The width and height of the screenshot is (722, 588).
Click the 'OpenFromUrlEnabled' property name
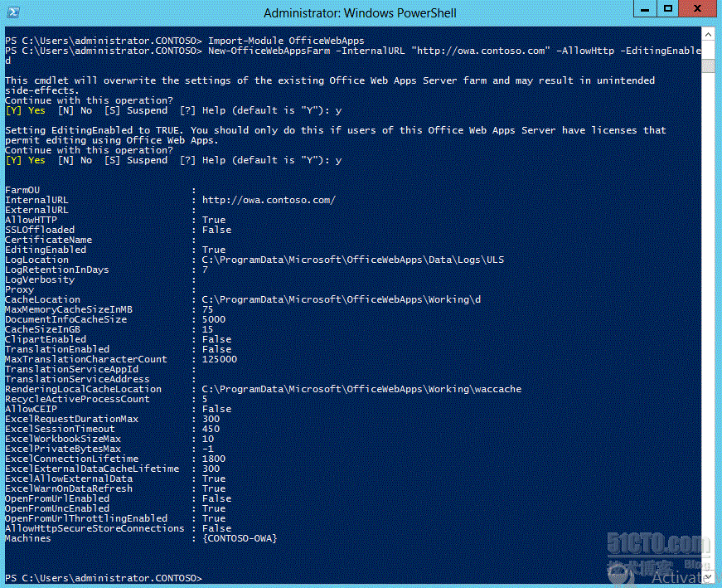tap(57, 498)
